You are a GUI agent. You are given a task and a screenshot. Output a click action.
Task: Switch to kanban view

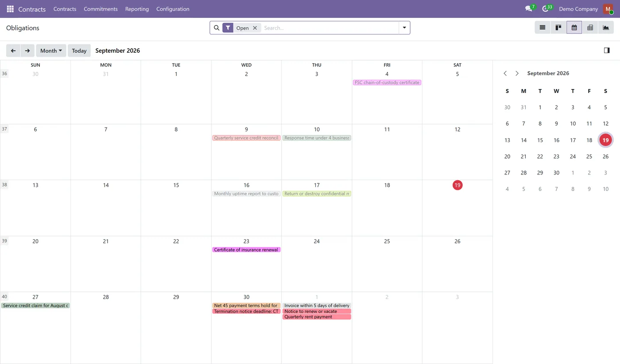(558, 27)
